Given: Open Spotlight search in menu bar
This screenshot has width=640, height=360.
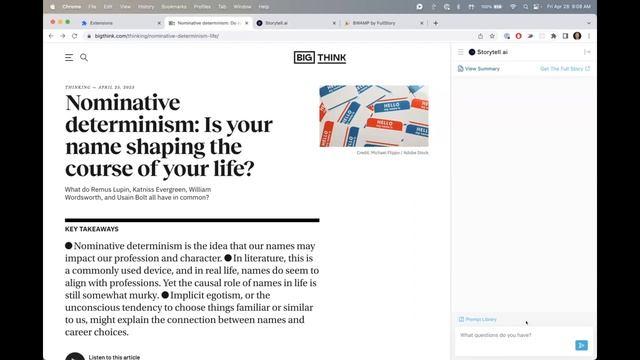Looking at the screenshot, I should click(x=526, y=7).
